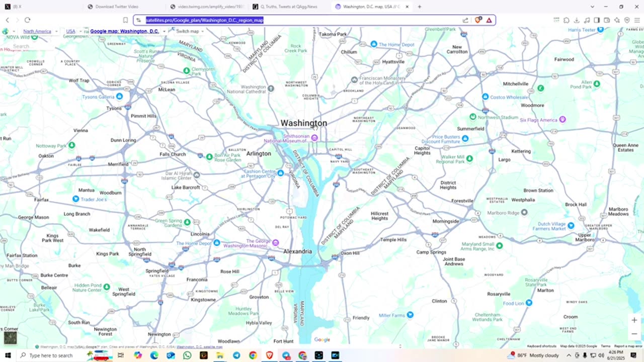Image resolution: width=644 pixels, height=362 pixels.
Task: Open the North America breadcrumb link
Action: [37, 31]
